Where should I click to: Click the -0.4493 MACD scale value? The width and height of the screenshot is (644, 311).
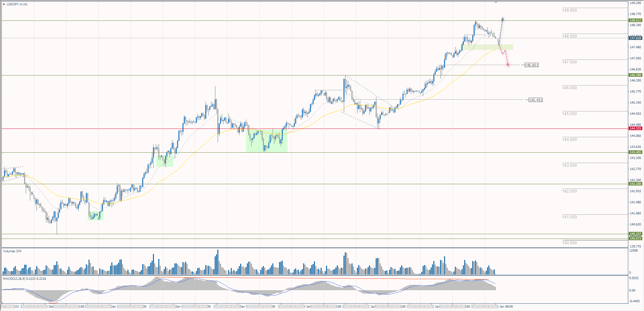pyautogui.click(x=635, y=301)
